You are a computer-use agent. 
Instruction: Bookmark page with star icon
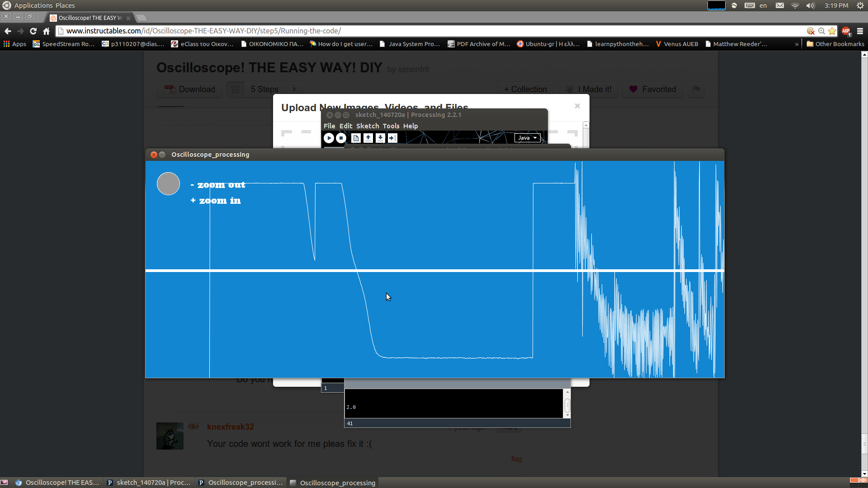832,31
